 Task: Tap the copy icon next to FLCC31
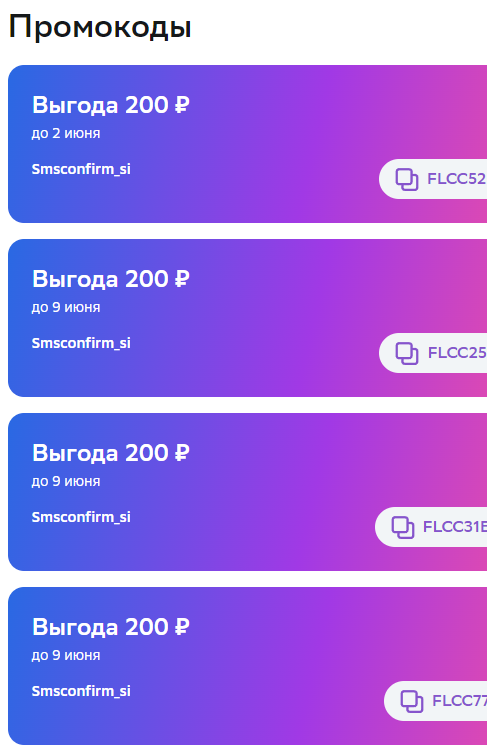point(403,527)
